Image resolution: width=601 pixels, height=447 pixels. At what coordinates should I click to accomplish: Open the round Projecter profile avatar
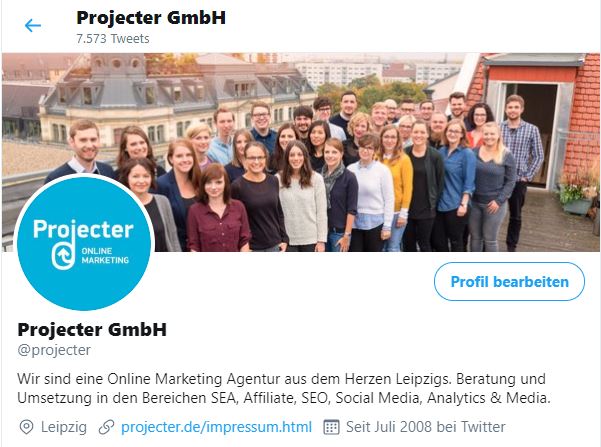point(84,243)
